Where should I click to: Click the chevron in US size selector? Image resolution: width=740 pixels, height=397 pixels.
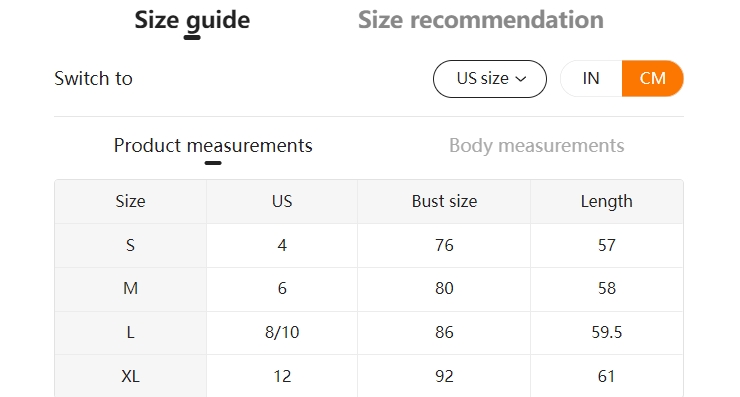(x=521, y=79)
